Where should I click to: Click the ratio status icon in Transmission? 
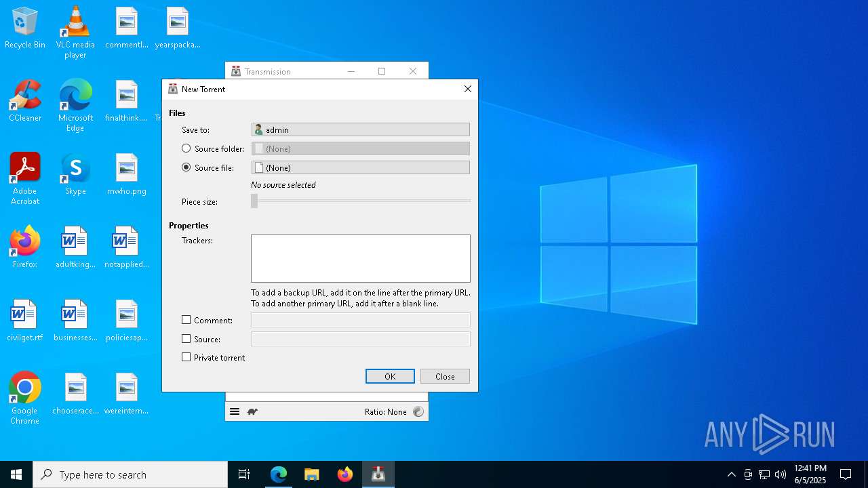click(418, 411)
